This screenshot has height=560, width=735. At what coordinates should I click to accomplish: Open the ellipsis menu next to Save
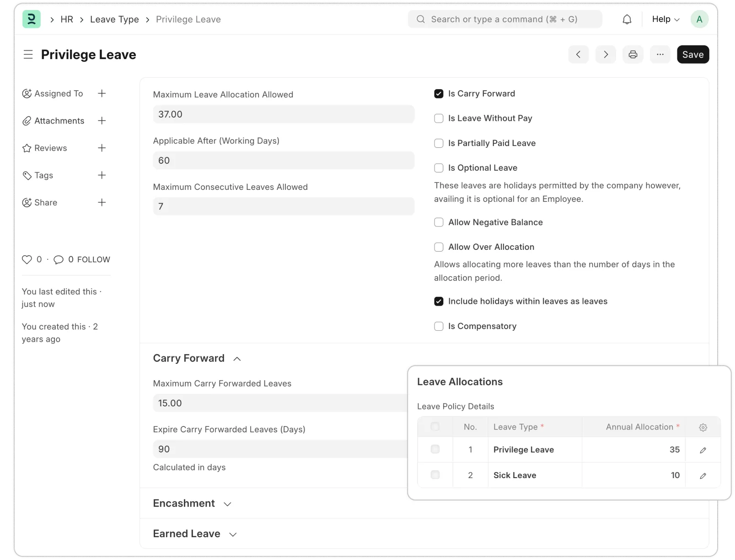tap(660, 54)
